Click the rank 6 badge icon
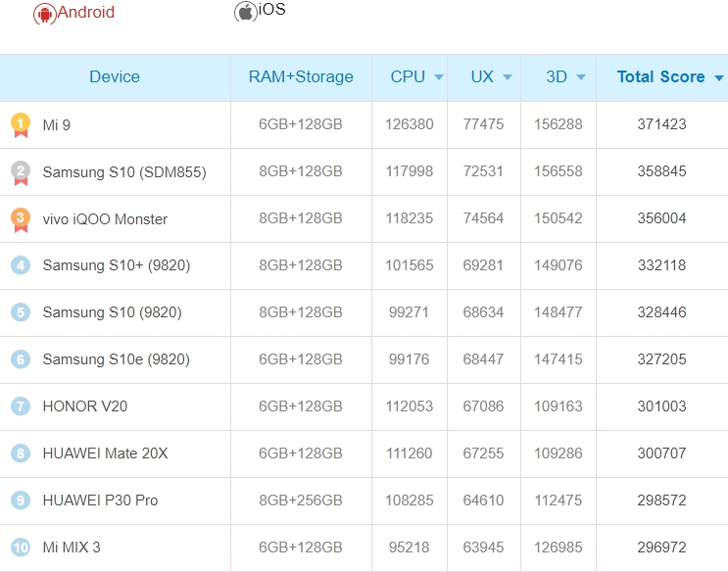Viewport: 728px width, 572px height. pyautogui.click(x=21, y=358)
